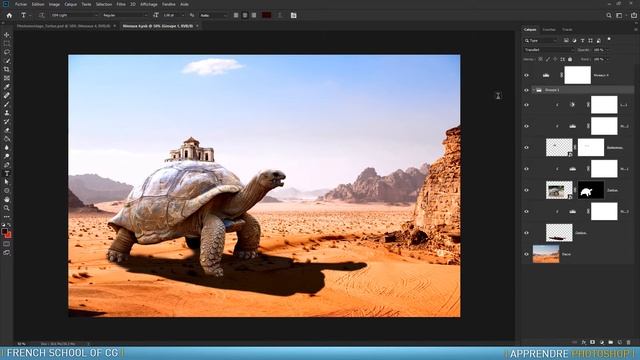The height and width of the screenshot is (360, 640).
Task: Click the add layer mask icon
Action: click(x=593, y=342)
